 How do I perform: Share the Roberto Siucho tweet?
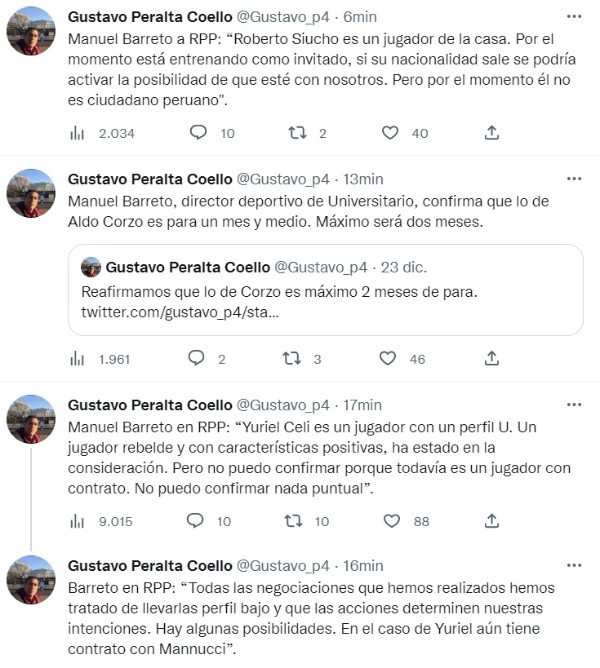tap(492, 133)
